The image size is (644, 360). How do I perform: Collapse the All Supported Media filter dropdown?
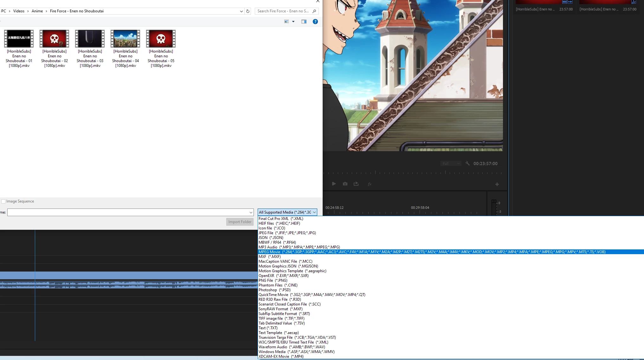(314, 212)
